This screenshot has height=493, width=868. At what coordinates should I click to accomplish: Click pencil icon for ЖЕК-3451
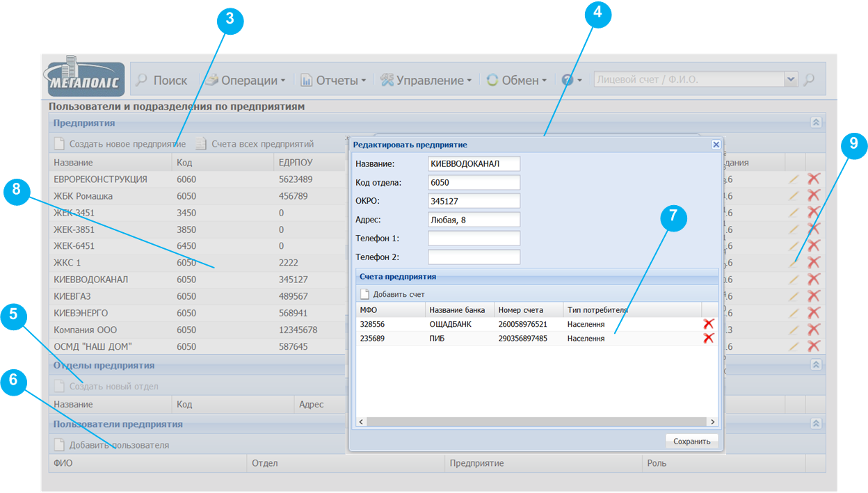tap(794, 212)
